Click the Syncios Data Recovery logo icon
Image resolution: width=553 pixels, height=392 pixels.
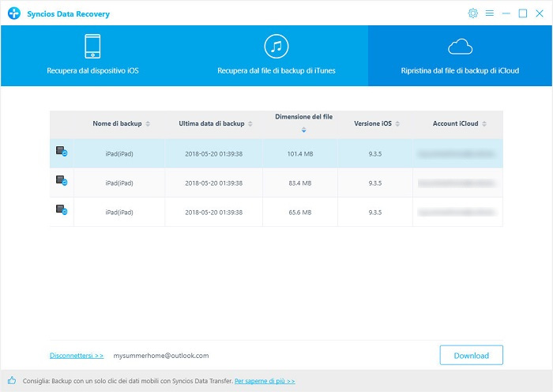pos(14,13)
